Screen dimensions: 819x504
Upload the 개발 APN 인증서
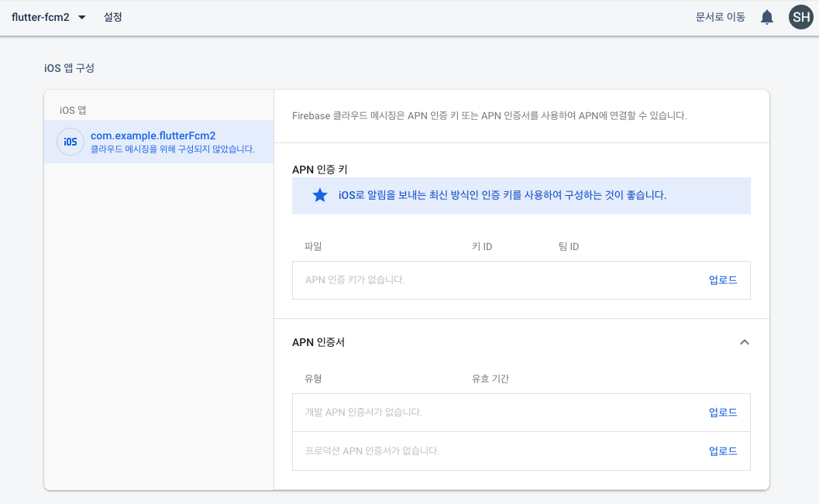point(723,413)
